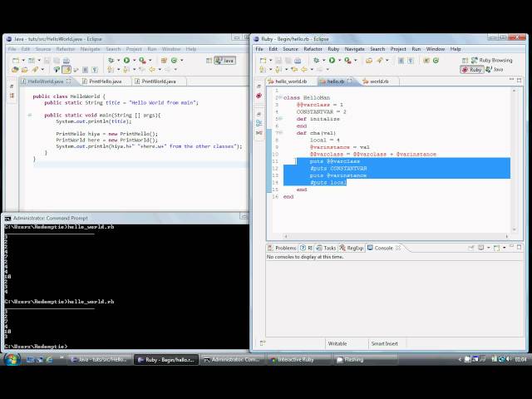Select the Administrator Command Prompt taskbar button

[x=232, y=360]
